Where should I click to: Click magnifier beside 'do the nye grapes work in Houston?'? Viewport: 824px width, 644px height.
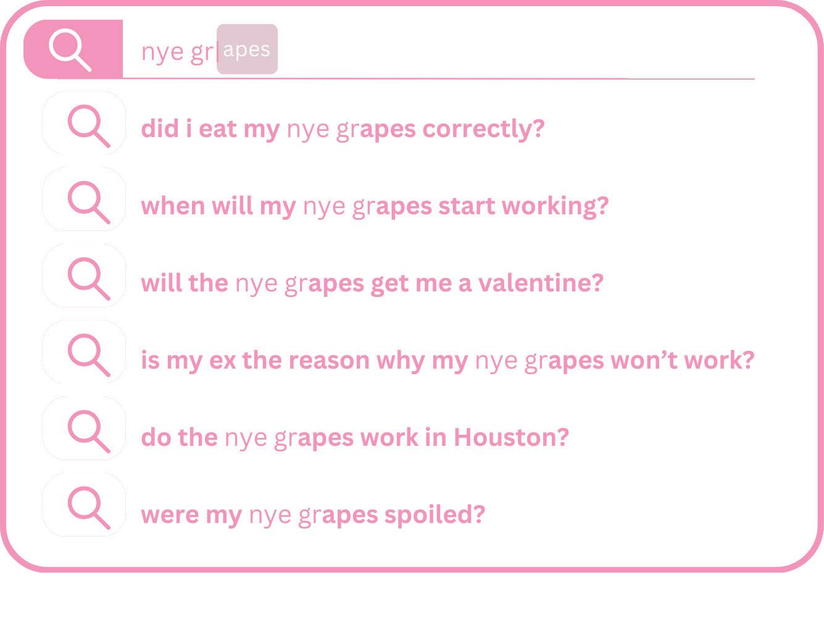[88, 432]
